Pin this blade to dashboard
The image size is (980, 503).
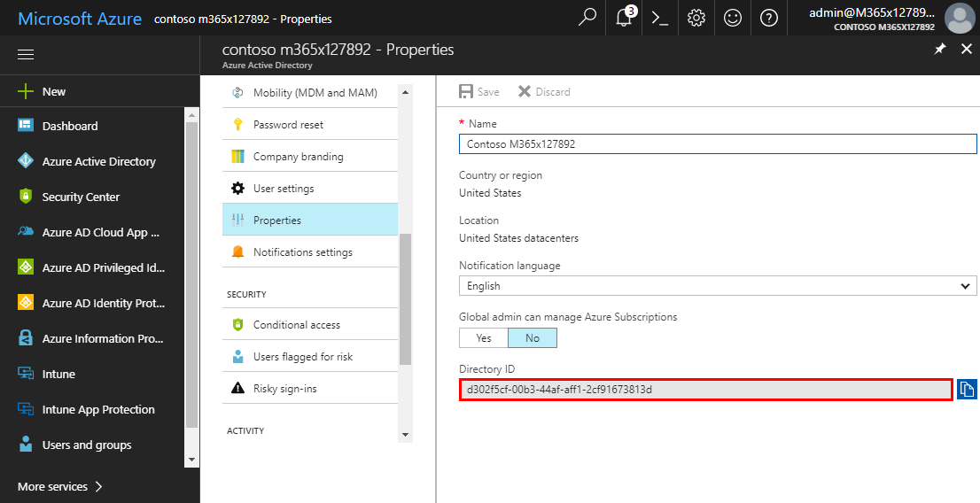(940, 50)
